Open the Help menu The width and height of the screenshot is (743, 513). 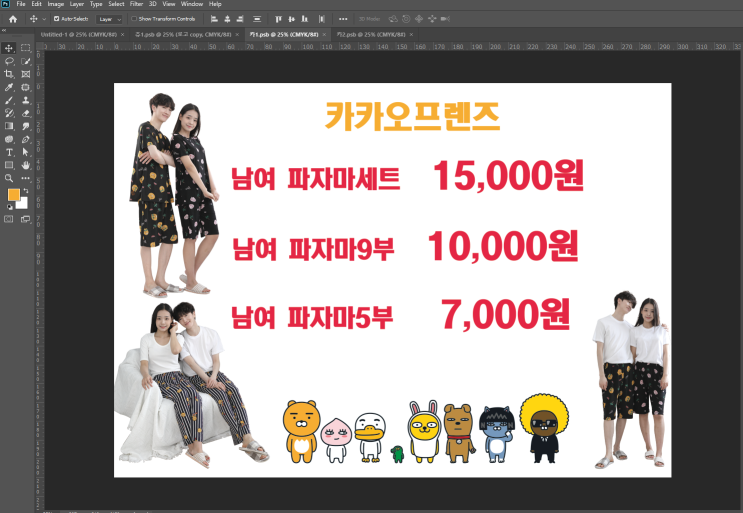pyautogui.click(x=215, y=4)
